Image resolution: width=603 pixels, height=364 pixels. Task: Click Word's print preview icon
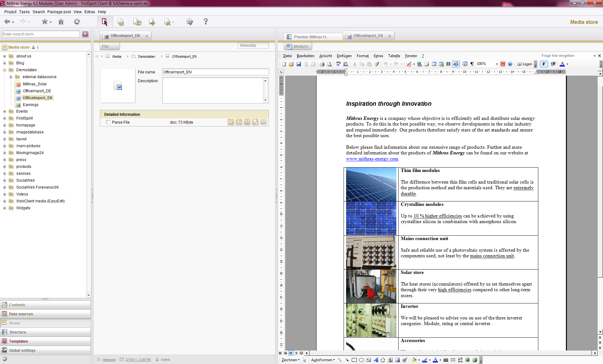pos(329,64)
